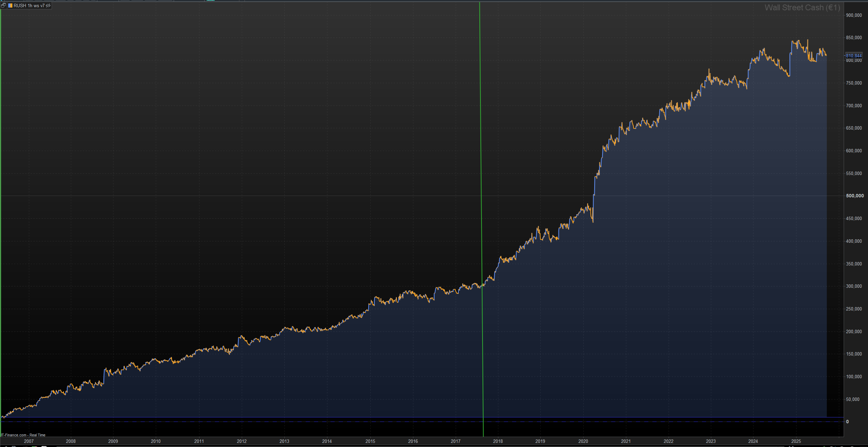Click the 2015 label on time axis

coord(370,441)
